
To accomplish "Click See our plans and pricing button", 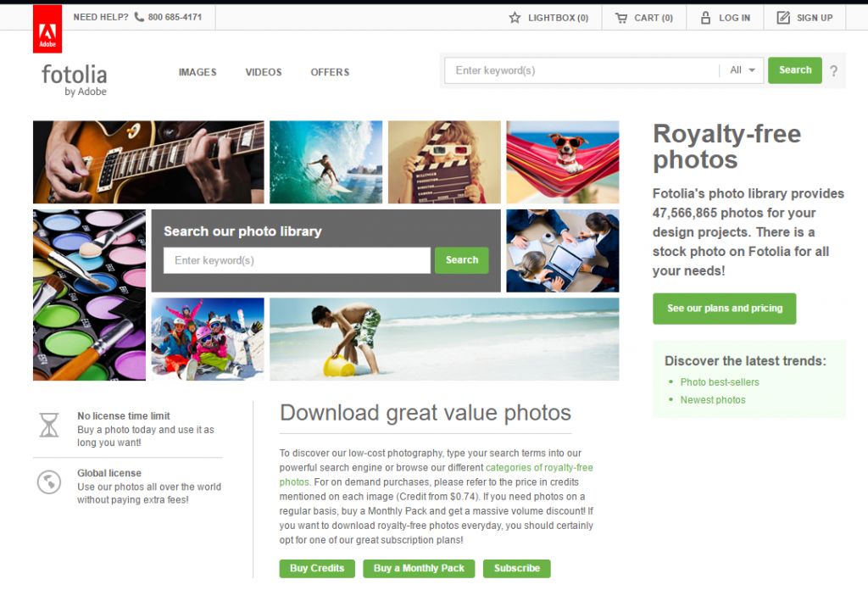I will [x=725, y=309].
